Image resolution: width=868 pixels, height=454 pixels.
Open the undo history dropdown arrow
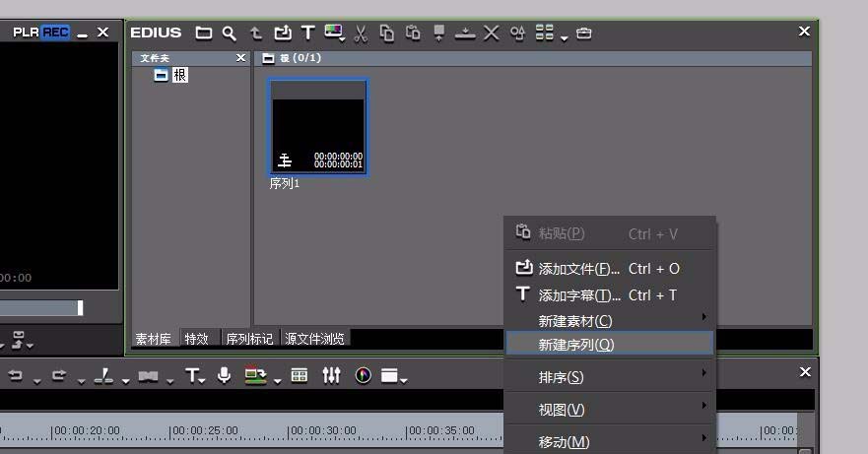coord(36,381)
